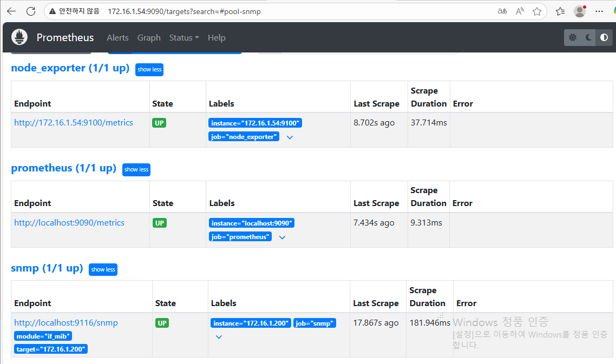Open the Alerts page
This screenshot has height=364, width=616.
click(117, 38)
